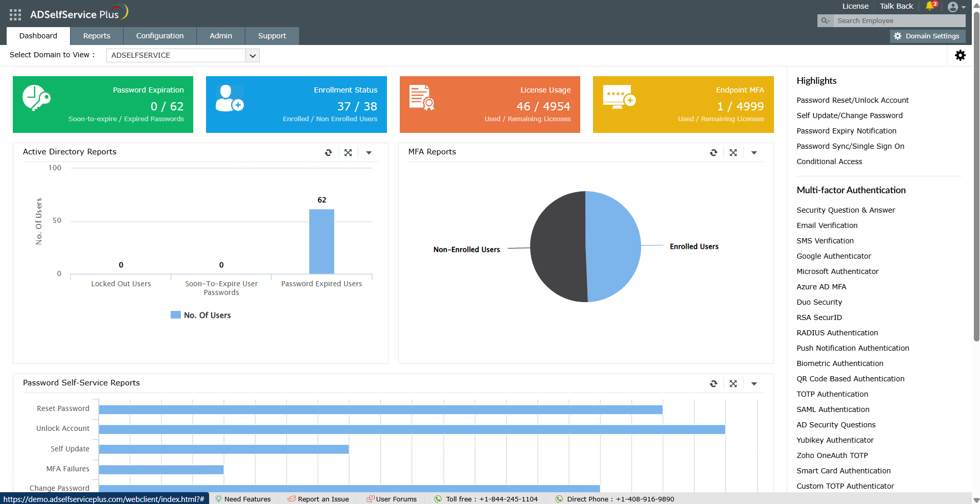Image resolution: width=980 pixels, height=504 pixels.
Task: Click the License Usage certificate icon
Action: pyautogui.click(x=422, y=98)
